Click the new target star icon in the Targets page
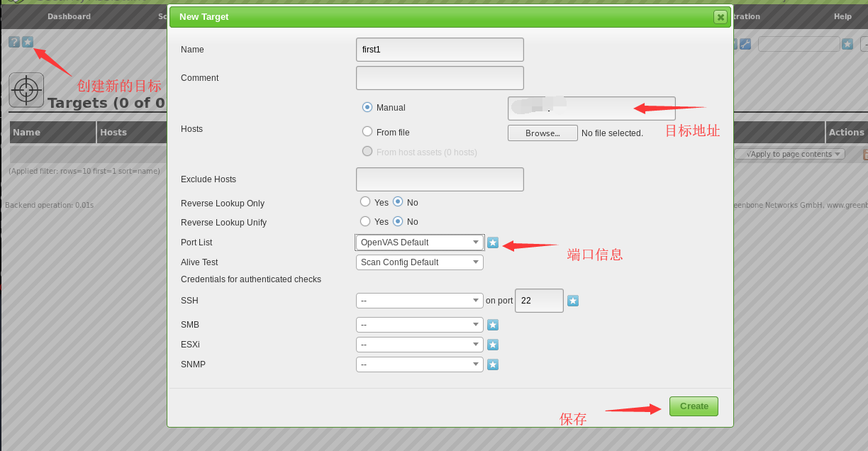868x451 pixels. pyautogui.click(x=28, y=43)
